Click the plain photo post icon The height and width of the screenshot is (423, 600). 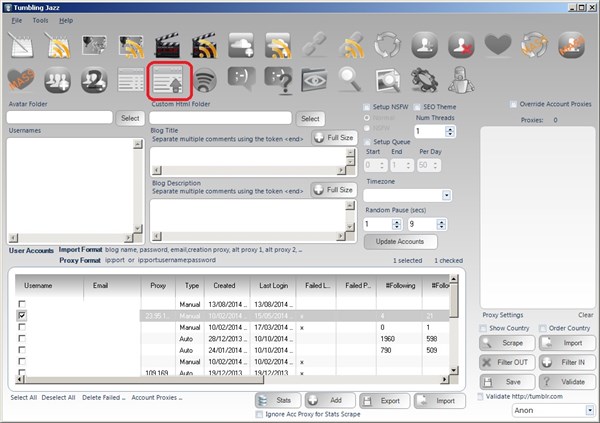94,45
